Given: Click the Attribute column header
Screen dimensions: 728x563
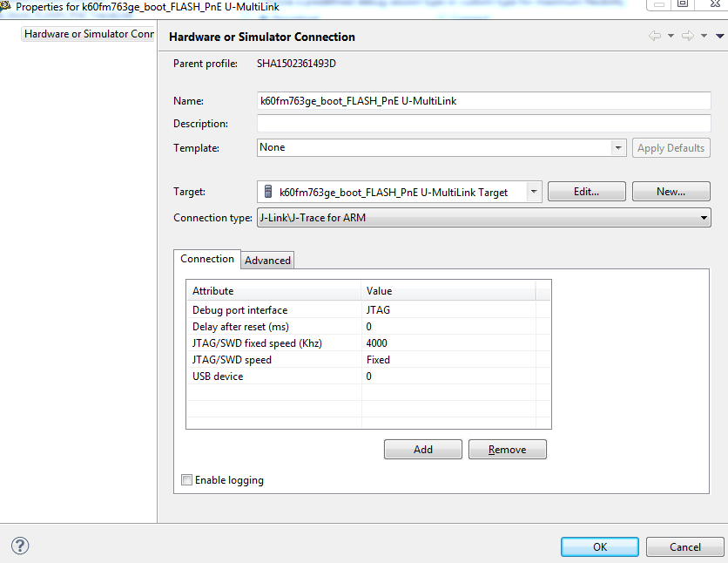Looking at the screenshot, I should coord(274,291).
